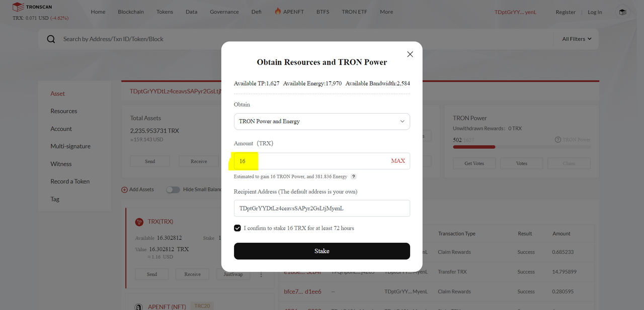Click the TRON Power progress bar
The height and width of the screenshot is (310, 644).
[x=522, y=147]
